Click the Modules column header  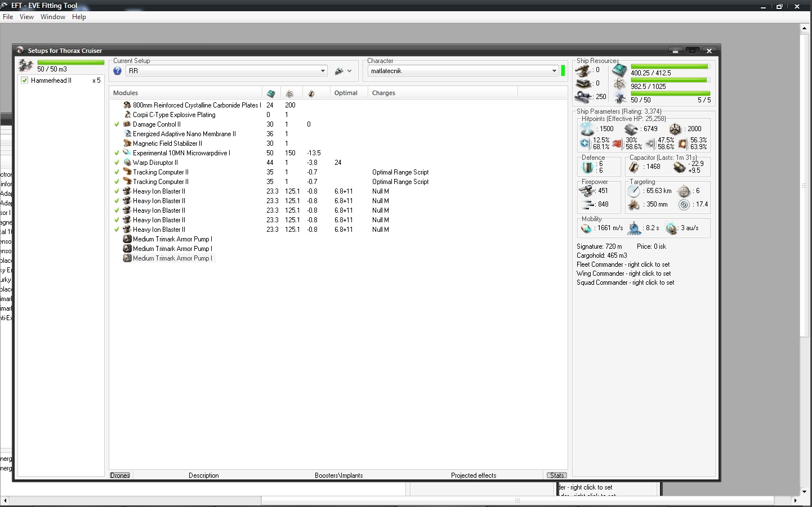(x=185, y=93)
